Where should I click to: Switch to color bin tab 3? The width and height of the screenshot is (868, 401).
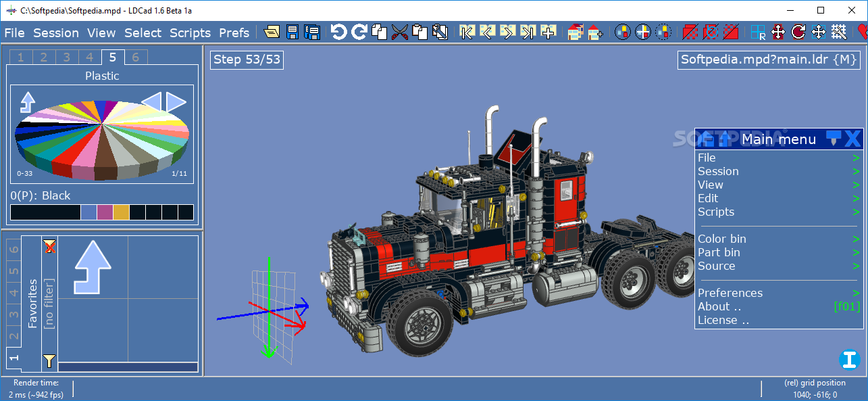66,57
